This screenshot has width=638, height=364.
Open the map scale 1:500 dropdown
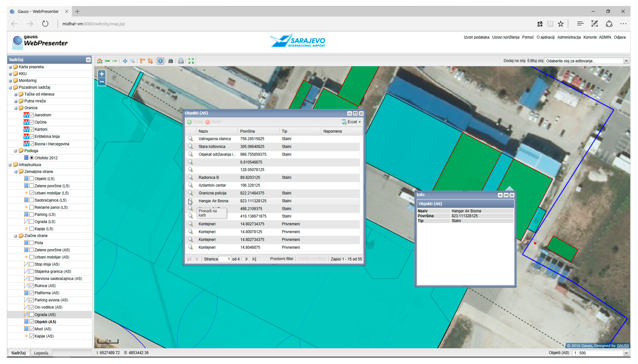tap(626, 353)
